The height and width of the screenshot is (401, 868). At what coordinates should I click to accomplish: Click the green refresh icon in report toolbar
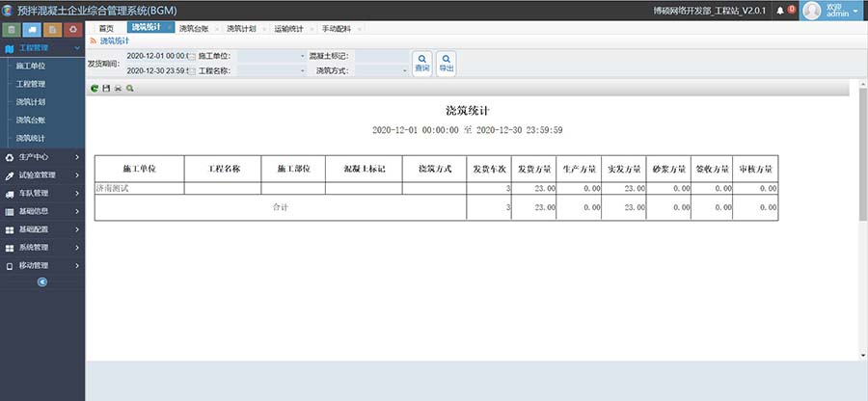tap(94, 88)
